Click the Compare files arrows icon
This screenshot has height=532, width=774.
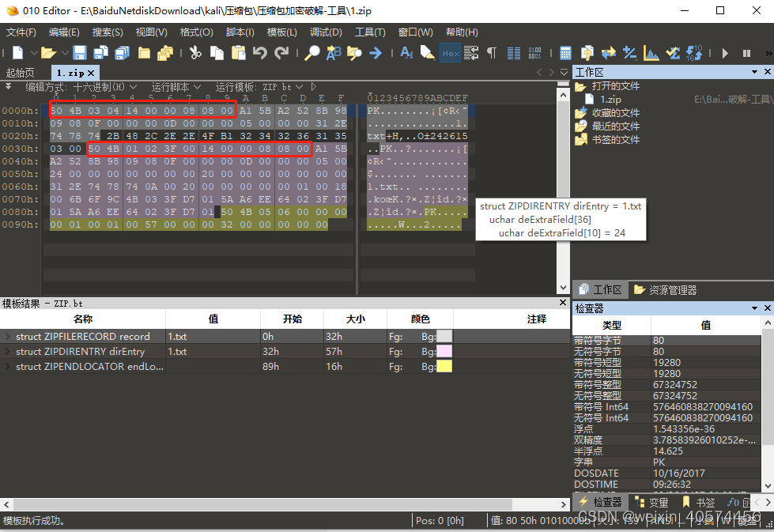tap(609, 53)
